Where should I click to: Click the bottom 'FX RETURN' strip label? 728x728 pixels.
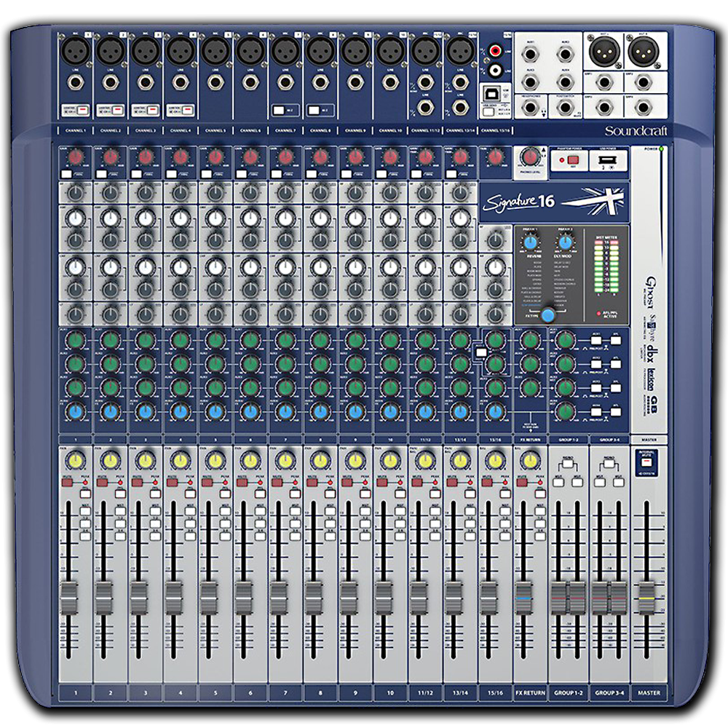point(530,692)
